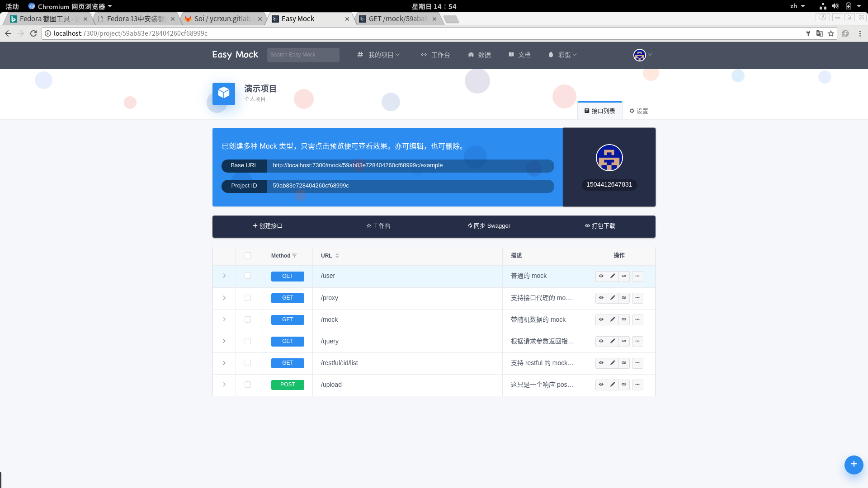This screenshot has height=488, width=868.
Task: Preview the /upload interface with eye icon
Action: click(x=601, y=385)
